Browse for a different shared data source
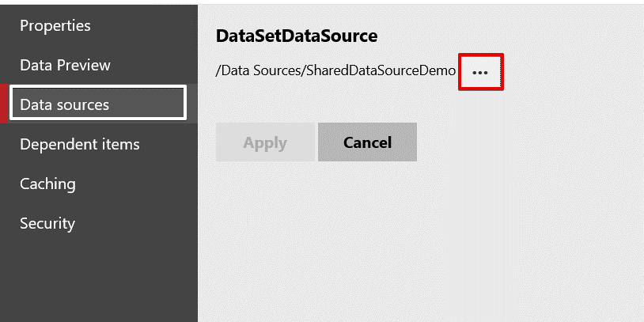Viewport: 644px width, 322px height. point(480,72)
